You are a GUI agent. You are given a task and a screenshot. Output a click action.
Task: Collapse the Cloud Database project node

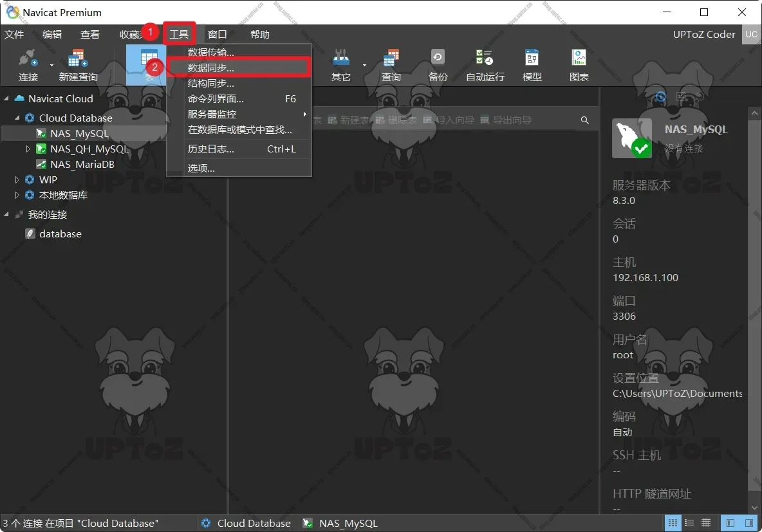(x=17, y=118)
